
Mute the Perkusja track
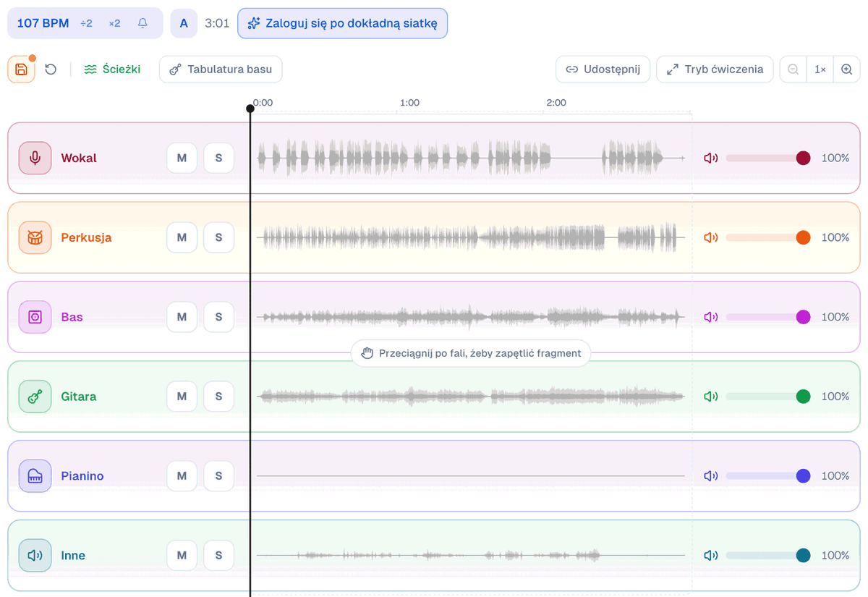182,237
